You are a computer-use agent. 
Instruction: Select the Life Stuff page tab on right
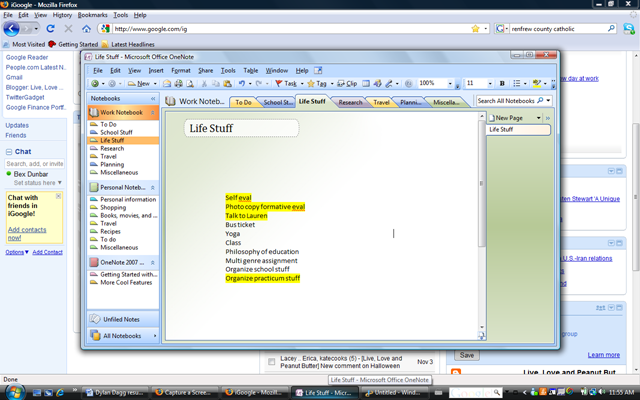pos(518,129)
